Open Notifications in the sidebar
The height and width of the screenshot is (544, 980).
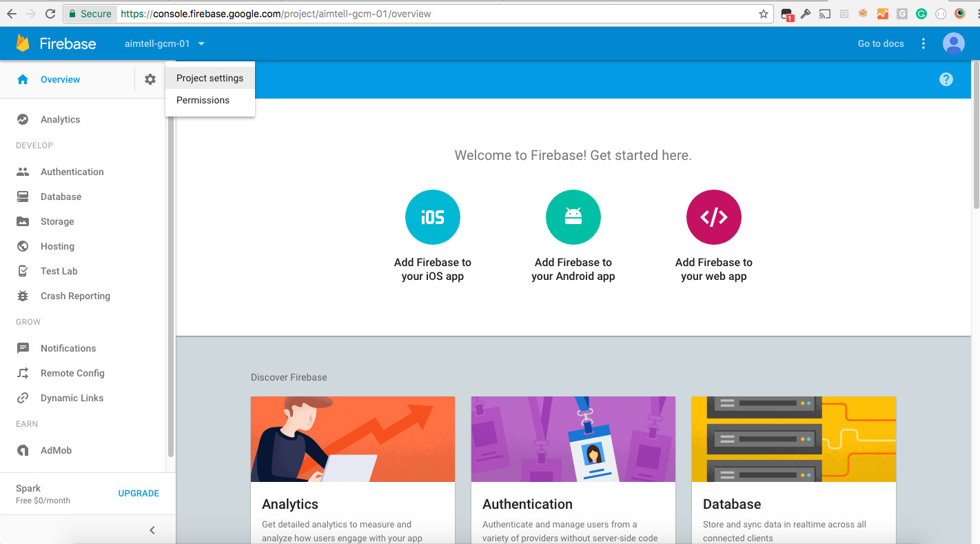(68, 348)
